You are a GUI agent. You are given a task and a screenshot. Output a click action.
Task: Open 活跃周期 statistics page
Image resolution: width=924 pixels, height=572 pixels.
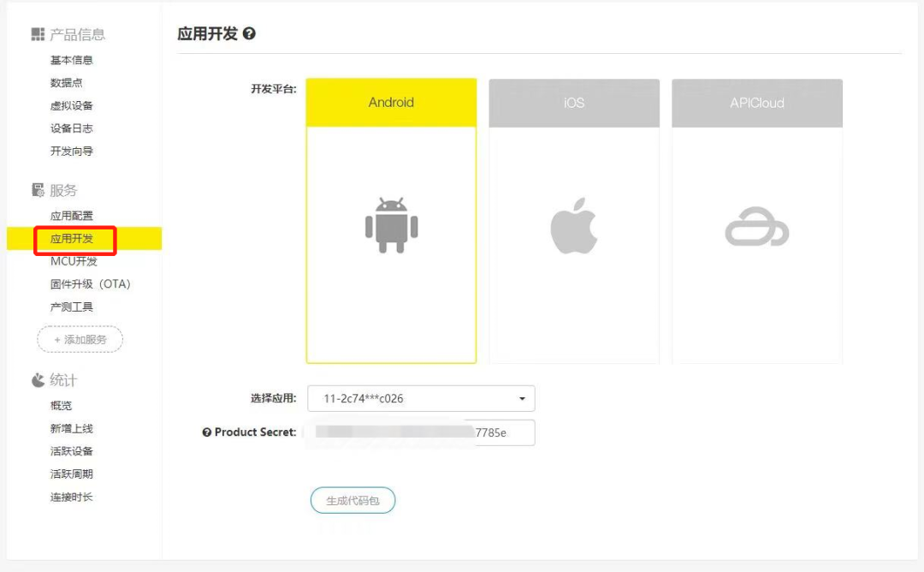pos(71,474)
